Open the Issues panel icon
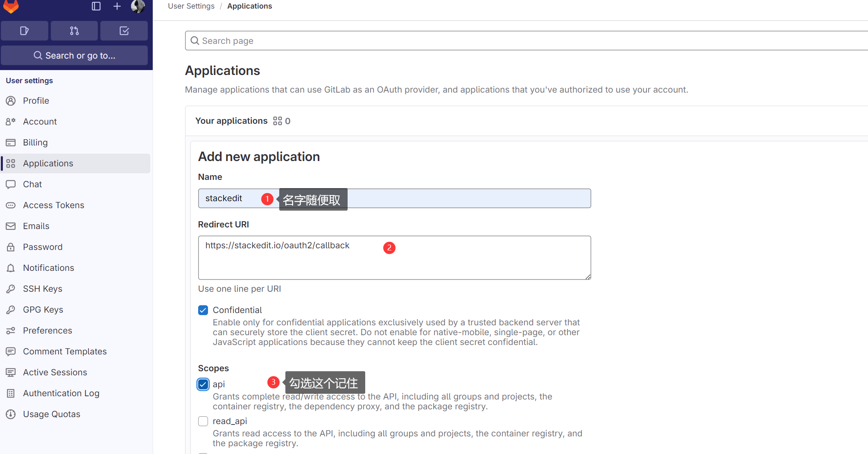 point(24,30)
